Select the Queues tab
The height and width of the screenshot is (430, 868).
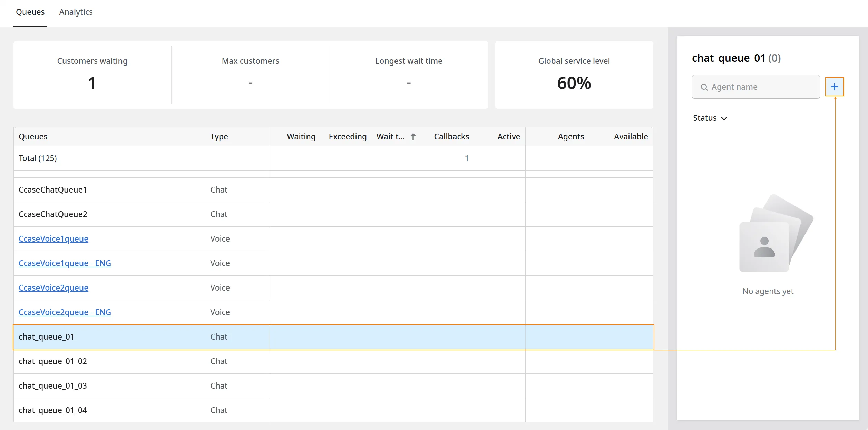pyautogui.click(x=30, y=12)
